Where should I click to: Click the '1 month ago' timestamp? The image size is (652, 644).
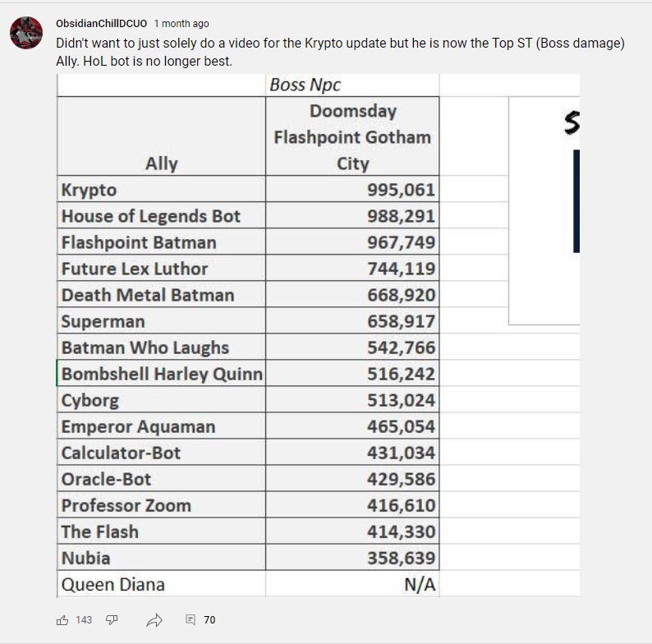click(x=181, y=24)
